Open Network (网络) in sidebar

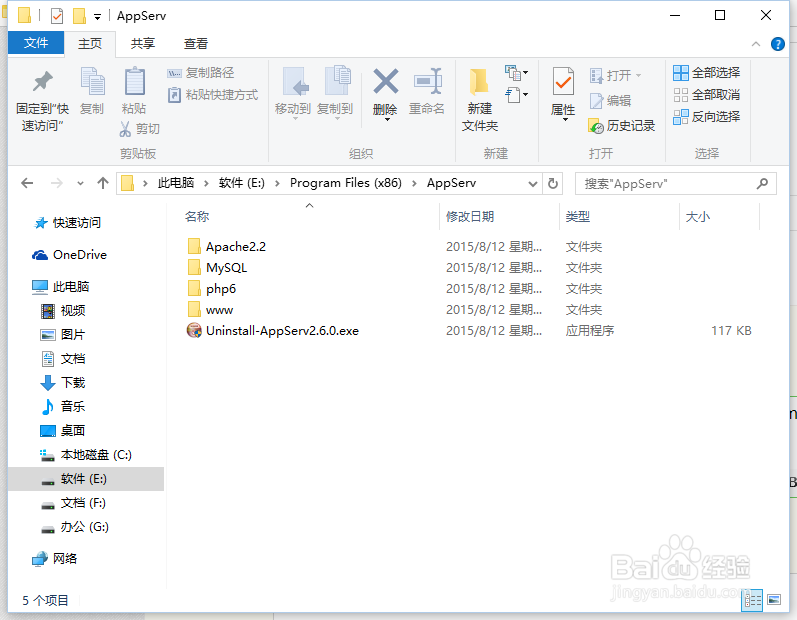54,559
